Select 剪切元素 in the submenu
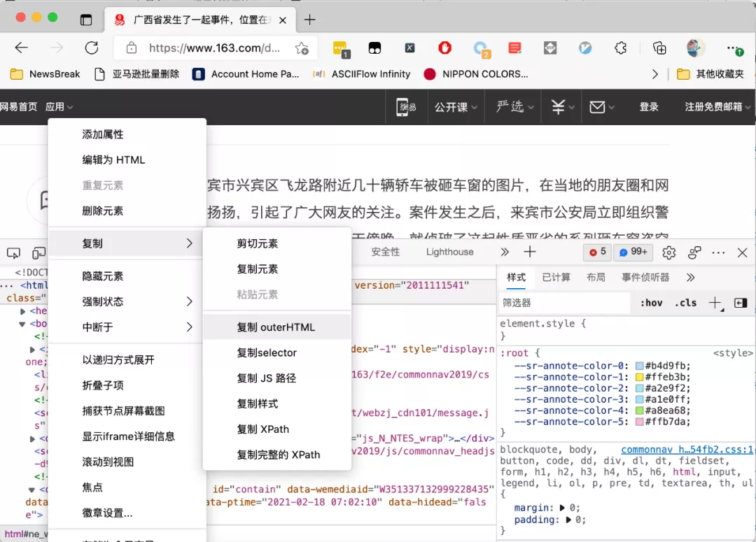The width and height of the screenshot is (756, 542). pyautogui.click(x=276, y=244)
